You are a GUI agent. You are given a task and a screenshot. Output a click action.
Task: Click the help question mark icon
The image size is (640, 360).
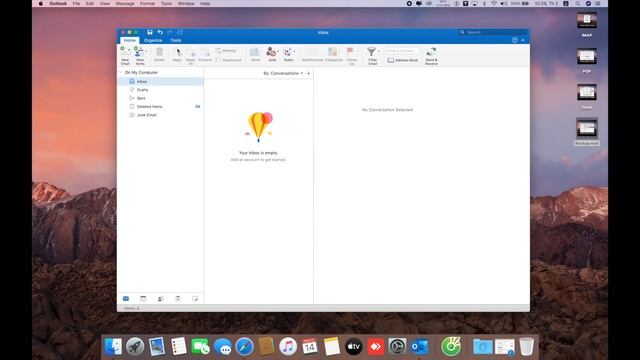click(515, 40)
